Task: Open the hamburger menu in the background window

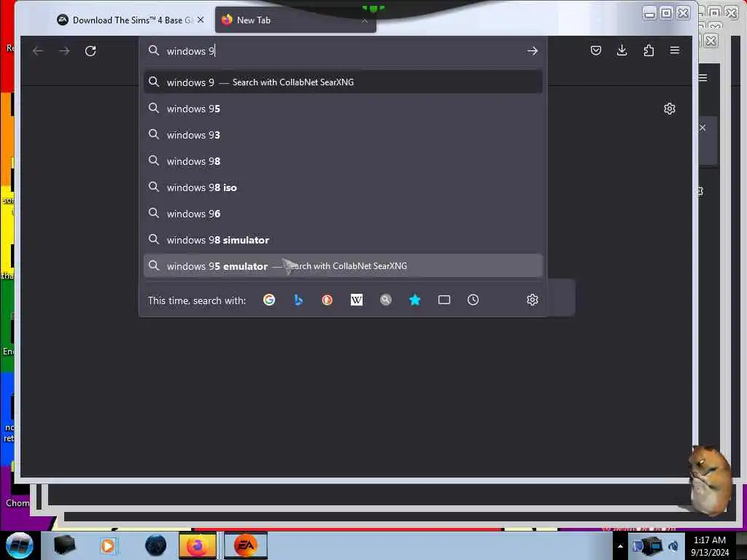Action: click(x=703, y=77)
